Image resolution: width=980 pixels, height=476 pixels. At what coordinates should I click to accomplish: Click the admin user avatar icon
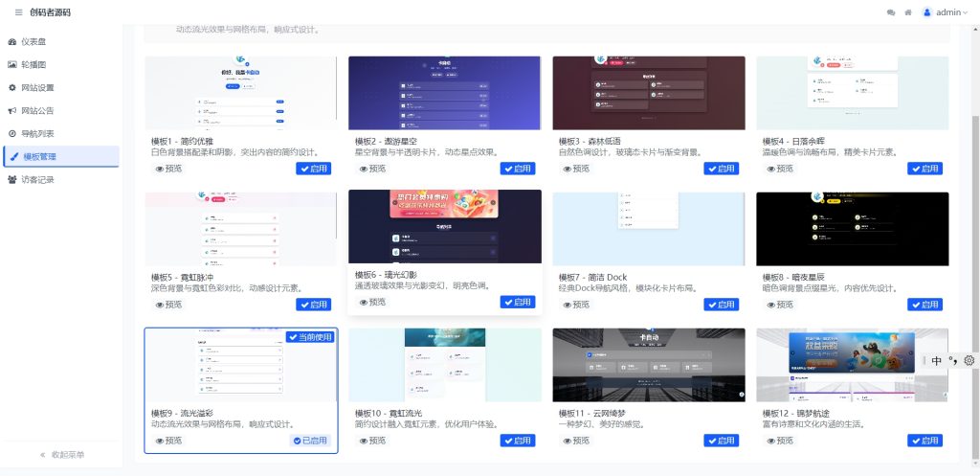[x=927, y=12]
